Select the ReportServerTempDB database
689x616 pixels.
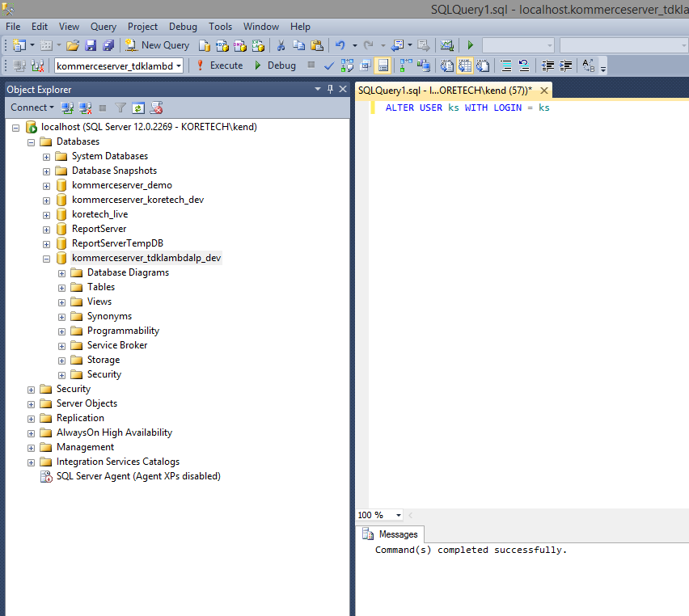[x=117, y=243]
